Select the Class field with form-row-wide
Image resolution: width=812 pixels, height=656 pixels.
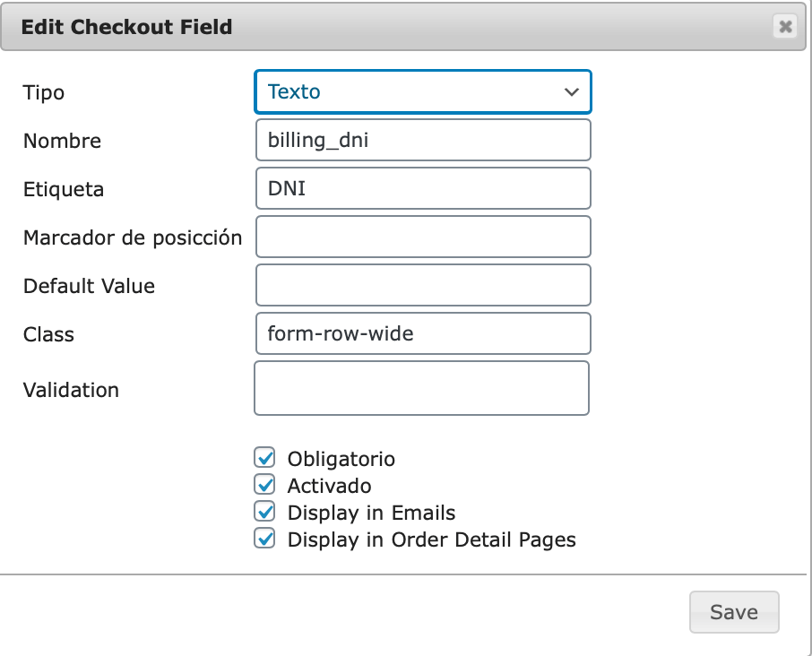[x=423, y=333]
